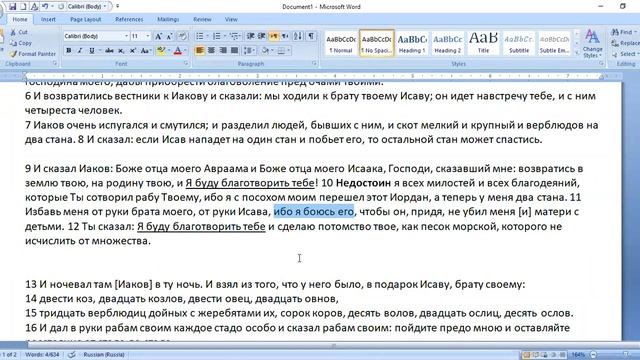Click Format Painter
Screen dimensions: 640x360
point(33,54)
